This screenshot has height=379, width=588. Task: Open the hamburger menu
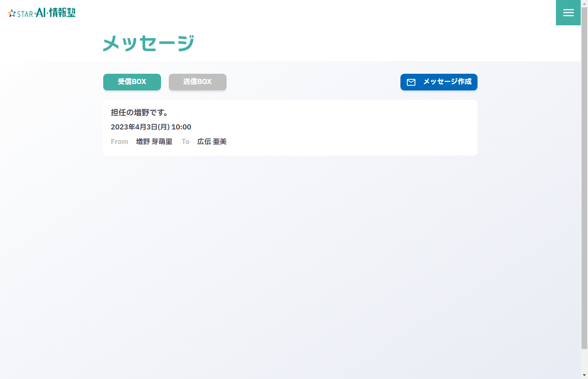pyautogui.click(x=568, y=12)
